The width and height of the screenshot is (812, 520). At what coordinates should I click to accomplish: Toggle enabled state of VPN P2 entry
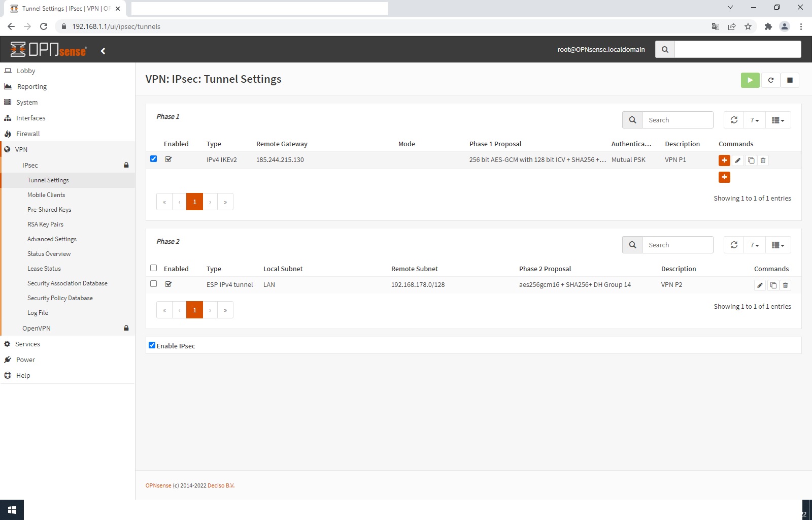pyautogui.click(x=168, y=284)
